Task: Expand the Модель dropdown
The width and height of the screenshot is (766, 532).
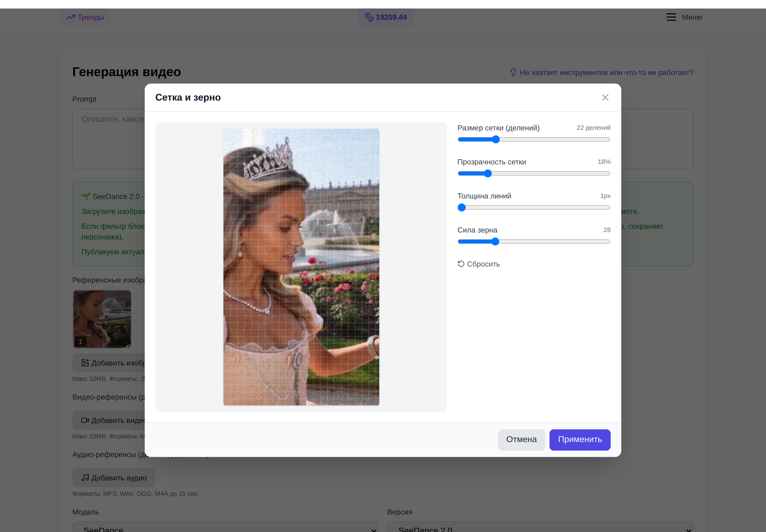Action: (x=226, y=527)
